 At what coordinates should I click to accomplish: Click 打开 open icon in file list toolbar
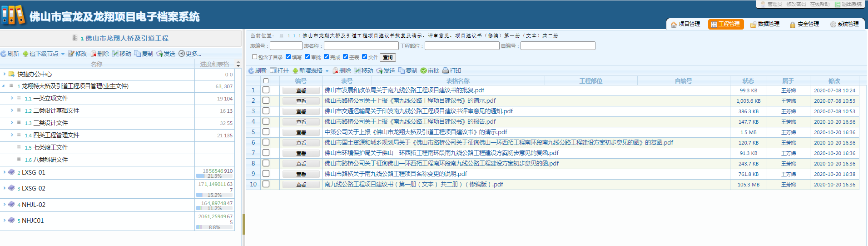click(x=273, y=70)
